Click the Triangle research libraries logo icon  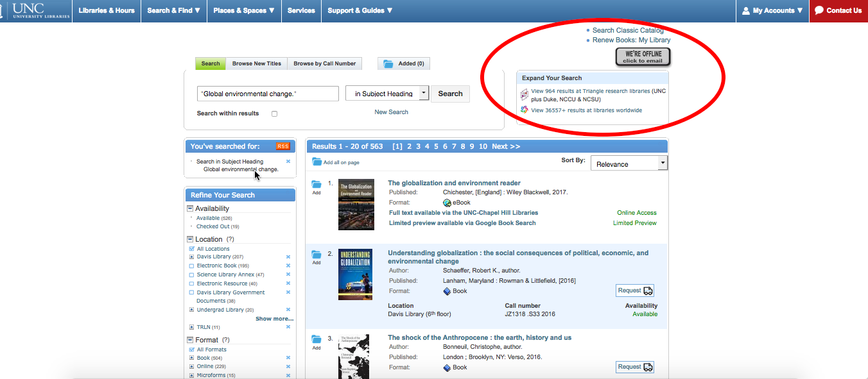click(525, 95)
